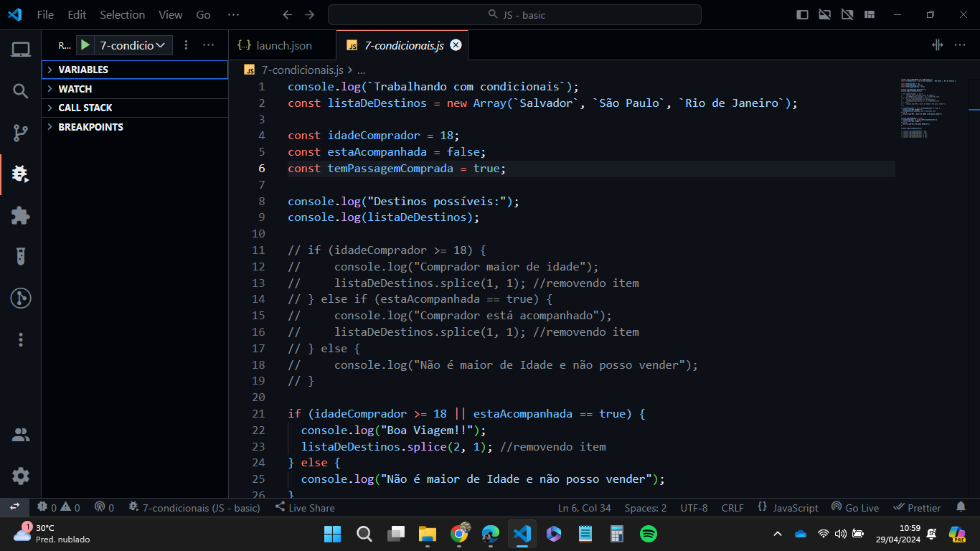The image size is (980, 551).
Task: Open breadcrumb ellipsis after 7-condicionais.js
Action: pos(361,70)
